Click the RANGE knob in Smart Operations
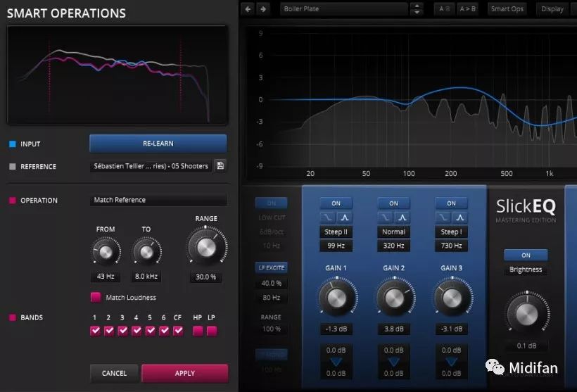Viewport: 577px width, 392px height. pyautogui.click(x=206, y=247)
